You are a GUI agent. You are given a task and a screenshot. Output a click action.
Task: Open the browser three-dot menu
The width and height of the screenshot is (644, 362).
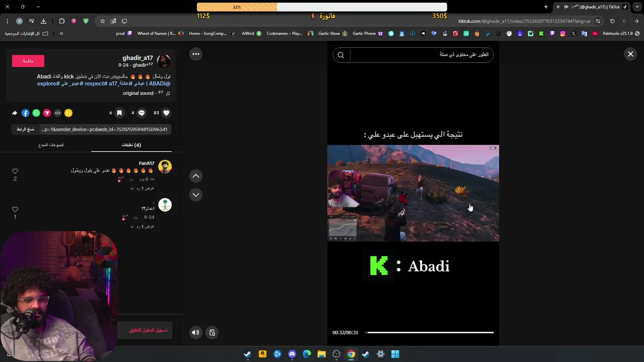tap(7, 21)
